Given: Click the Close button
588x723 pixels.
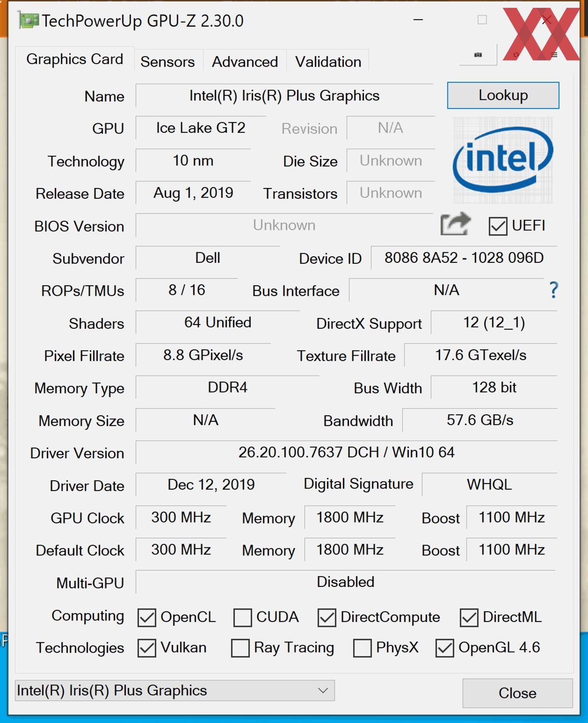Looking at the screenshot, I should click(x=517, y=693).
